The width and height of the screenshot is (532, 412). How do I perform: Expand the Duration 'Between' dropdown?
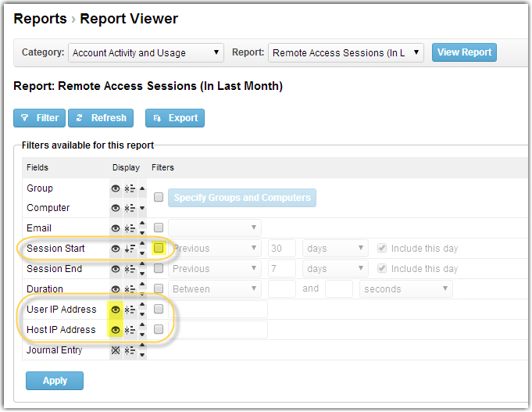click(215, 289)
